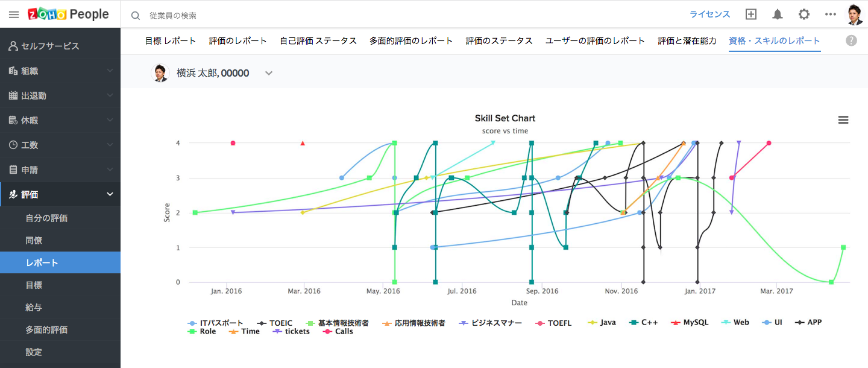
Task: Switch to the 目標 レポート tab
Action: 171,41
